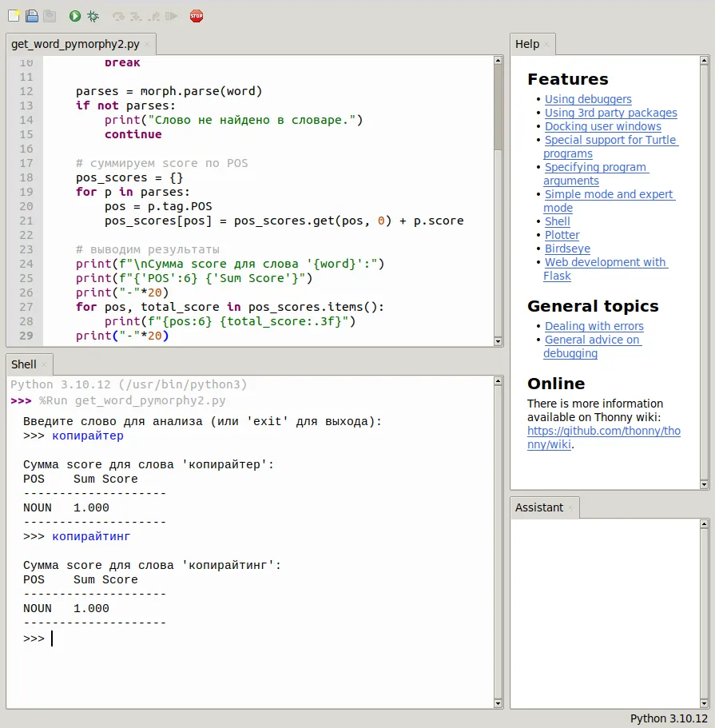Open the Birdseye help link
715x728 pixels.
pos(567,249)
